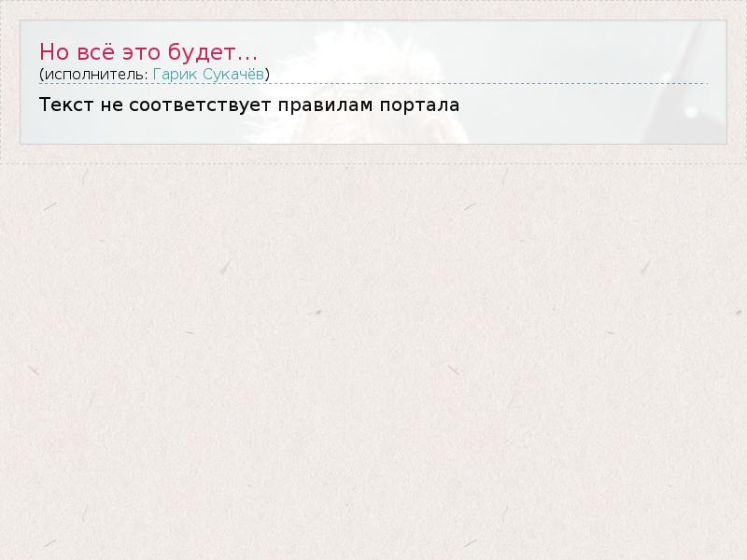Click the text Текст не соответствует правилам портала
Viewport: 747px width, 560px height.
pos(249,104)
